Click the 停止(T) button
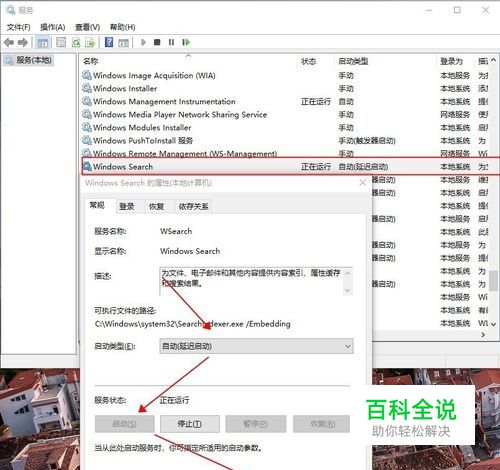 [190, 424]
